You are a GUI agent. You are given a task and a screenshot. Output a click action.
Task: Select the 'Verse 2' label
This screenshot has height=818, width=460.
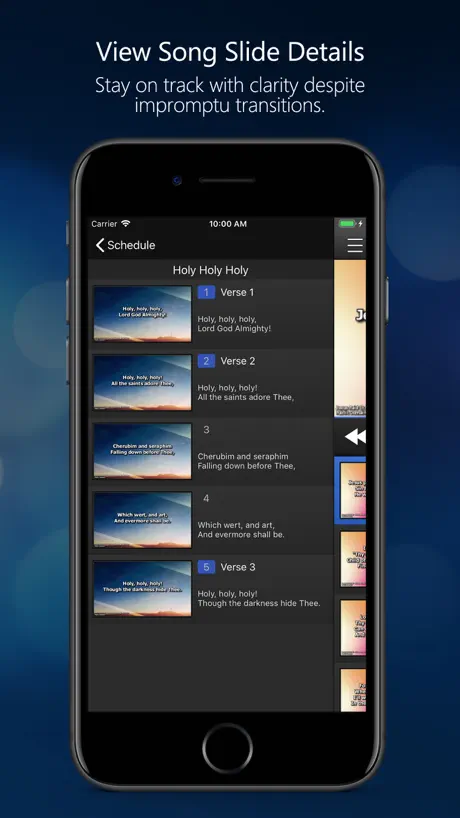tap(237, 361)
